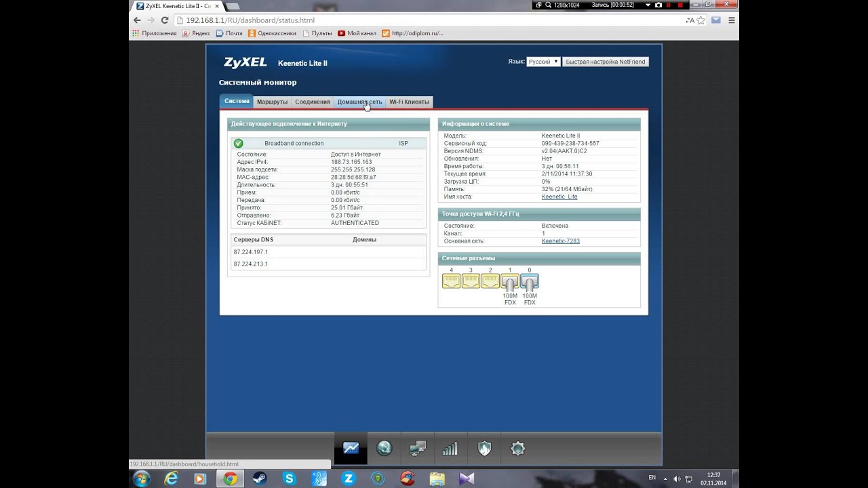Open the Мой канал bookmark

click(357, 33)
